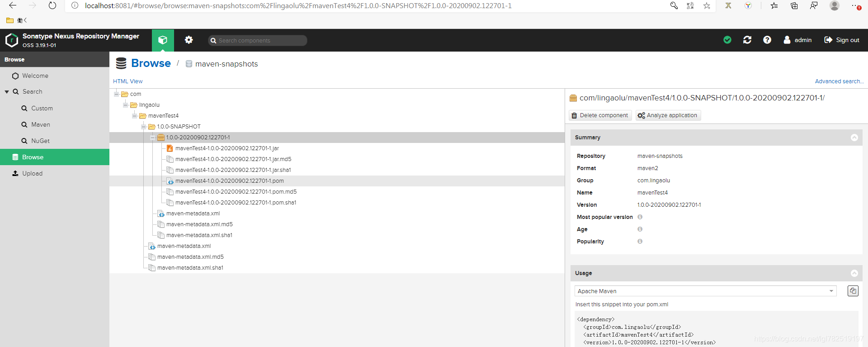Collapse the Summary panel
The width and height of the screenshot is (868, 347).
click(854, 138)
